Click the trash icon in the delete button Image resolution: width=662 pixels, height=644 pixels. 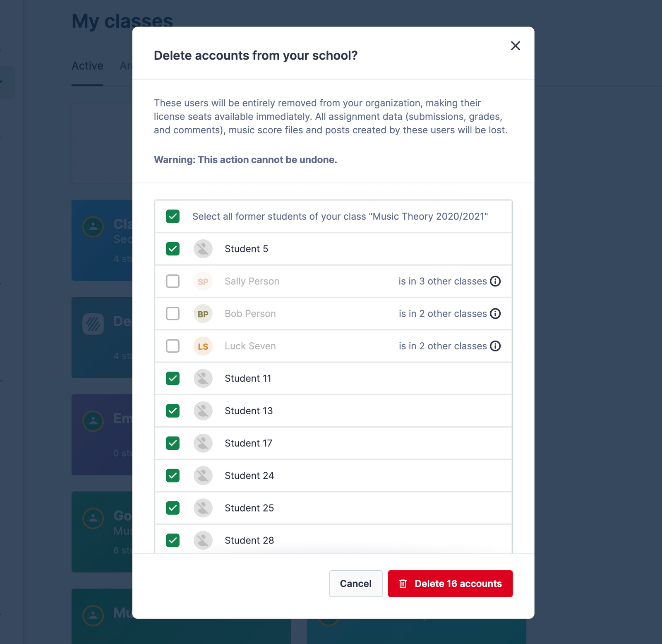[x=403, y=584]
